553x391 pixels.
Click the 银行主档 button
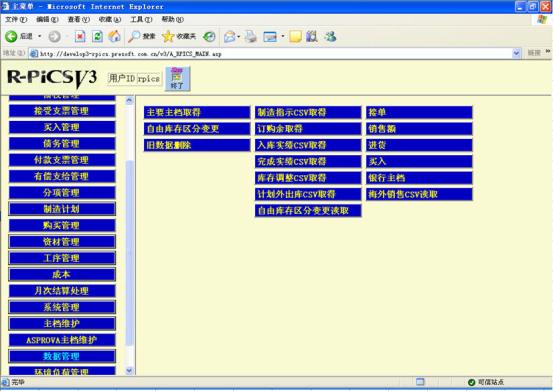(419, 178)
